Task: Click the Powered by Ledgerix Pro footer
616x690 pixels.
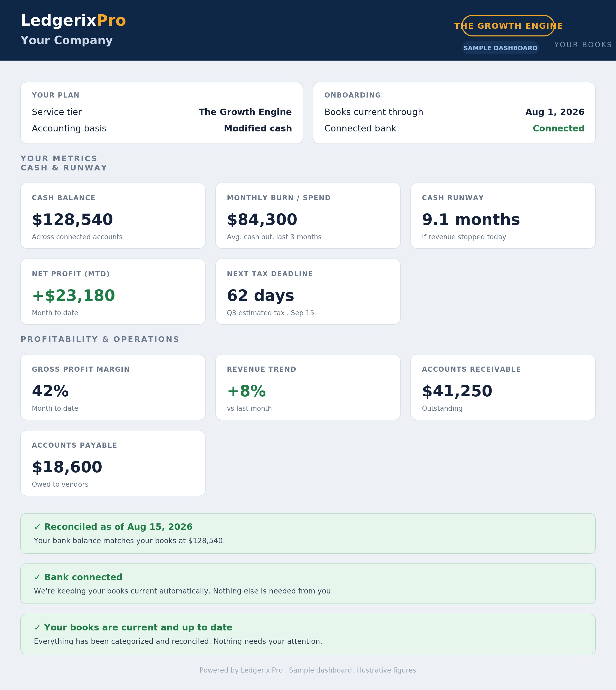Action: point(308,670)
